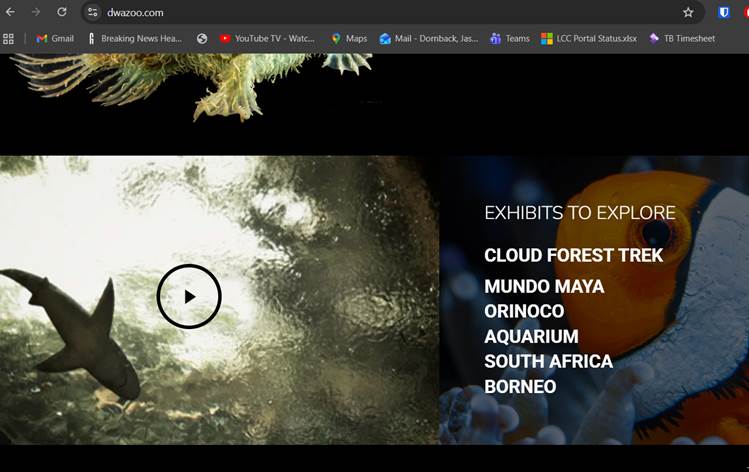Open the Gmail bookmark
Image resolution: width=749 pixels, height=472 pixels.
(55, 39)
